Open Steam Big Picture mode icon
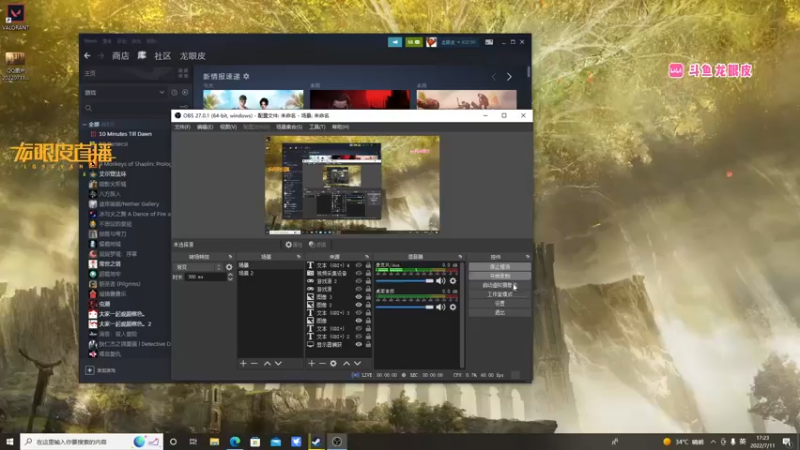The width and height of the screenshot is (800, 450). pos(489,42)
